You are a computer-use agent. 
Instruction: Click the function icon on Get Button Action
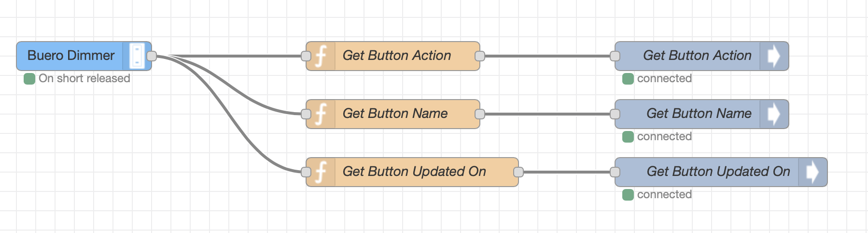pos(321,56)
